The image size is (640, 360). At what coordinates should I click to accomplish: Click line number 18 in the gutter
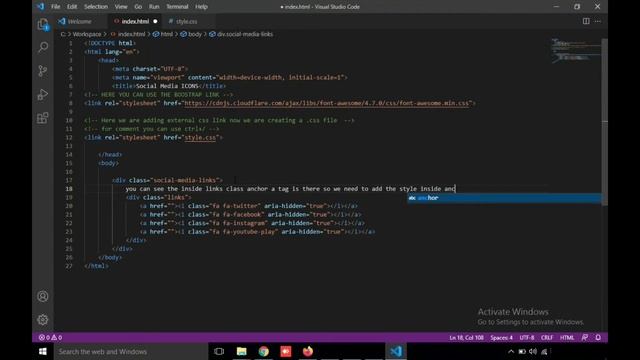(69, 189)
